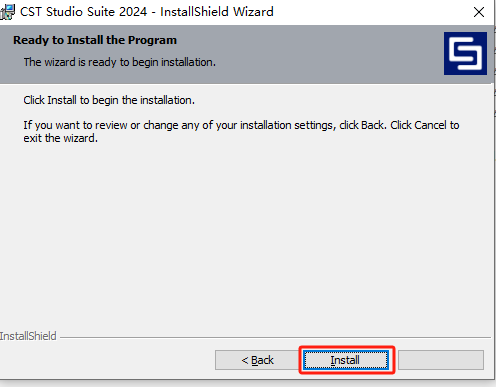Click the horizontal separator line beside InstallShield
496x387 pixels.
275,337
